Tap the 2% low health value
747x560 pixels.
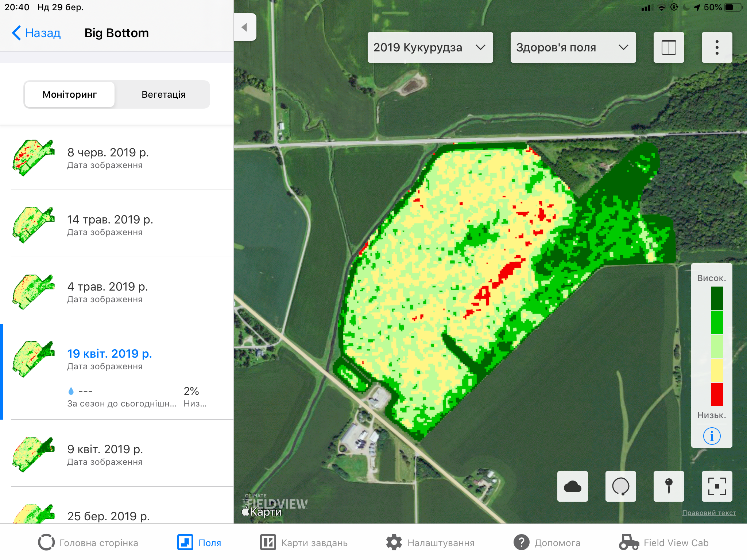pos(191,391)
